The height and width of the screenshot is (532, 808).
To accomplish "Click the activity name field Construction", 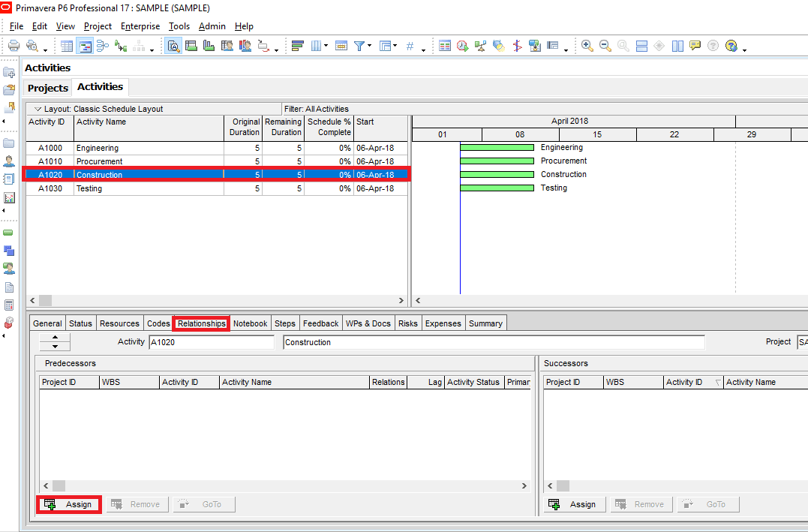I will pos(494,342).
